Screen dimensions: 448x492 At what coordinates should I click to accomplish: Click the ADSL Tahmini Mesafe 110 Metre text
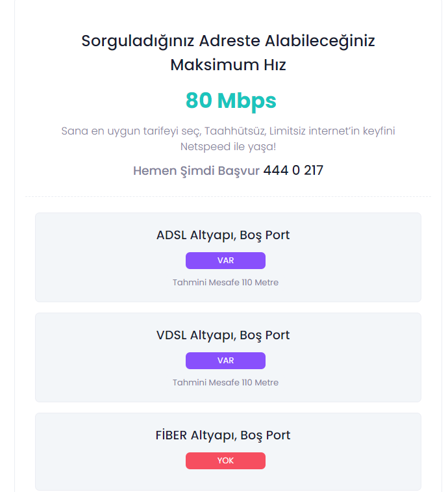225,283
